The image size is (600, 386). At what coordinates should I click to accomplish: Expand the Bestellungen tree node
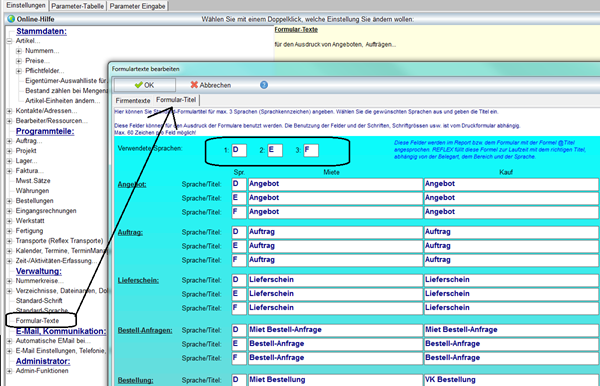[x=10, y=201]
